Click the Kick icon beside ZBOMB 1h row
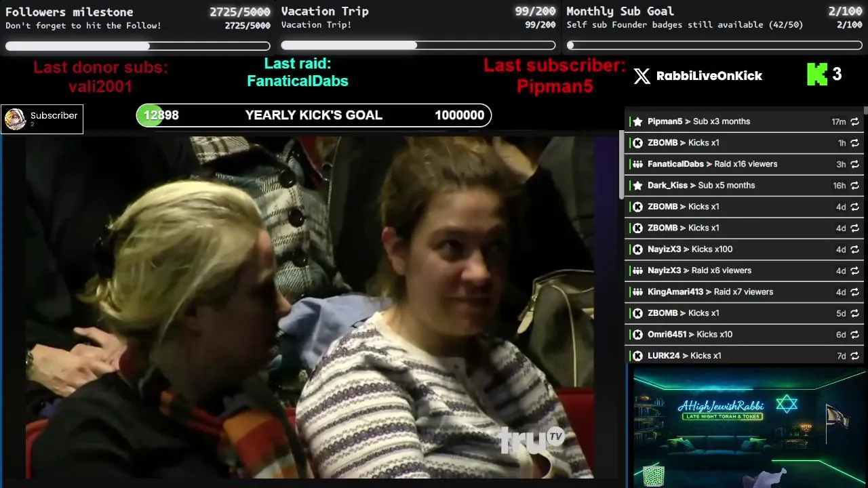 coord(637,143)
